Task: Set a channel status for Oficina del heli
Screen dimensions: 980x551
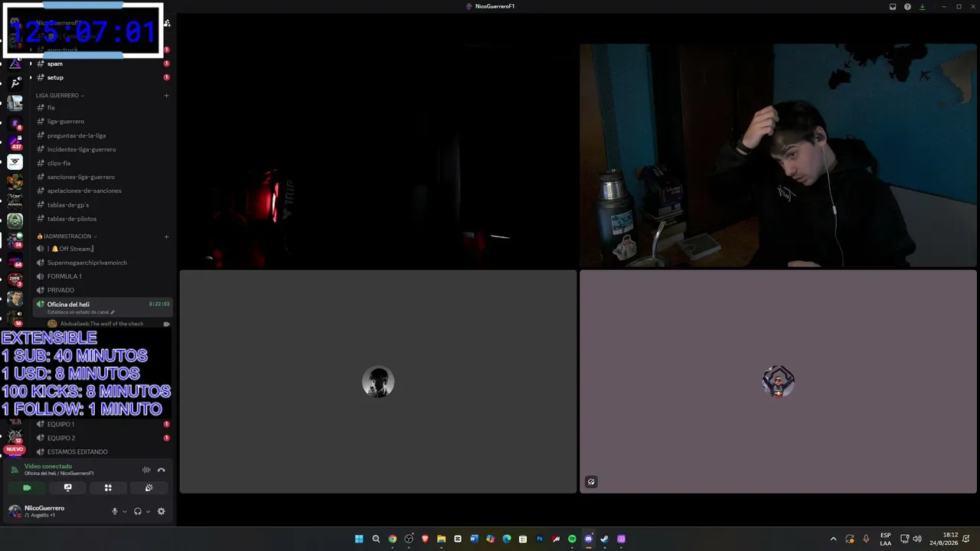Action: (80, 312)
